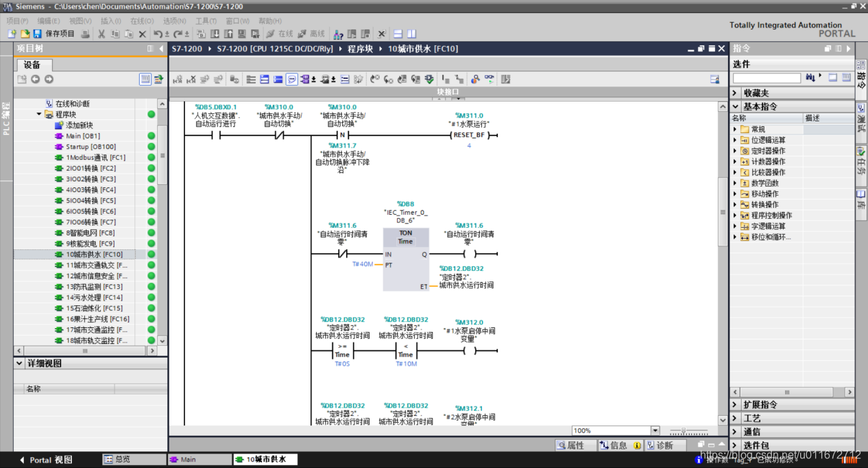868x468 pixels.
Task: Switch to the Main editor tab at bottom
Action: tap(200, 459)
